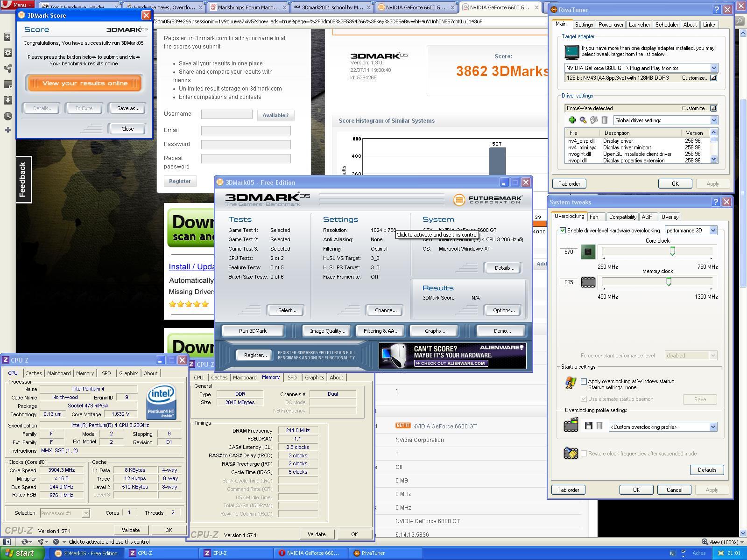
Task: Click the Opera Turbo gauge icon in status bar
Action: pos(56,542)
